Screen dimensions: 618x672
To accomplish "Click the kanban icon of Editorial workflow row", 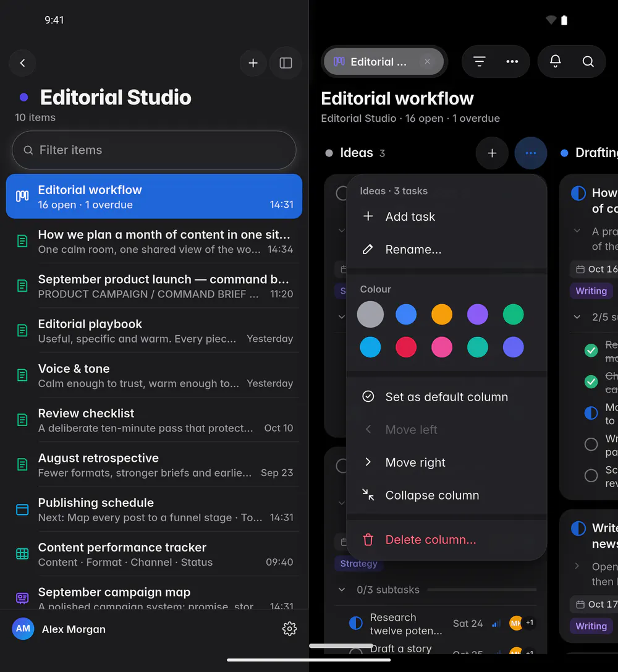I will [x=22, y=197].
